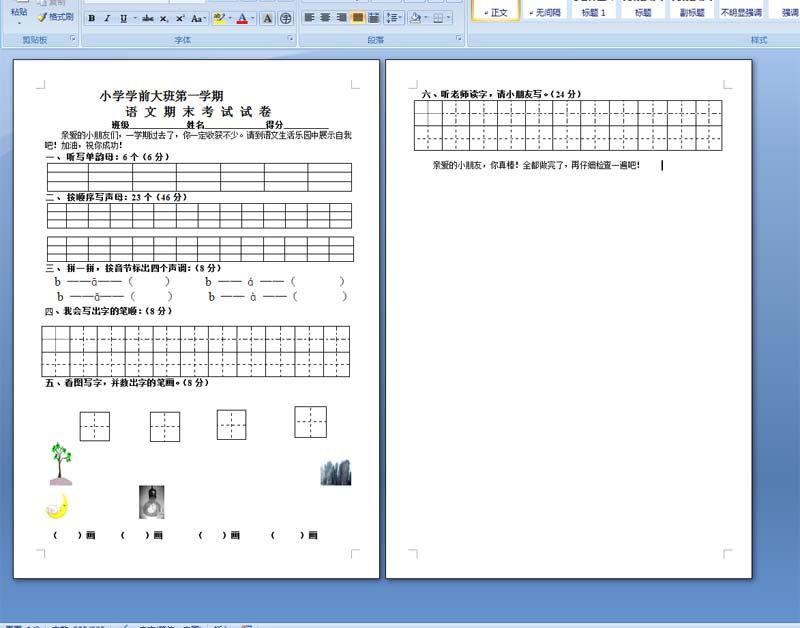The image size is (800, 628).
Task: Select the tree picture
Action: (61, 463)
